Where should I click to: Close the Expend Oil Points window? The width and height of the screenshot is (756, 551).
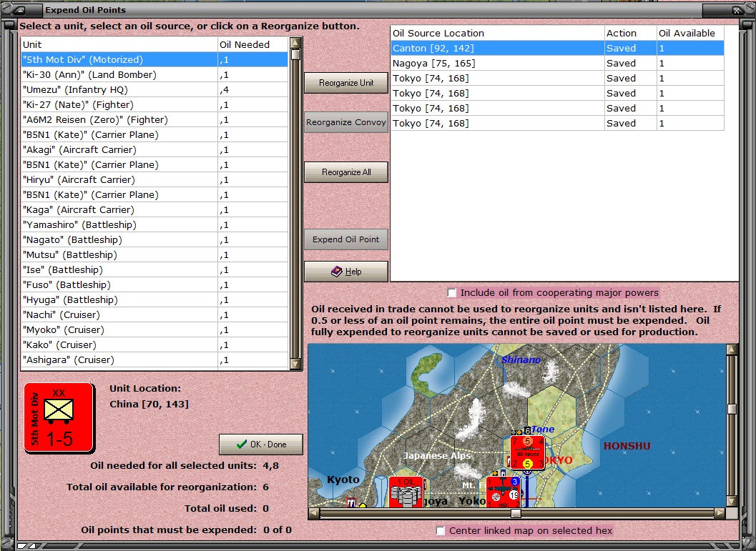tap(737, 9)
